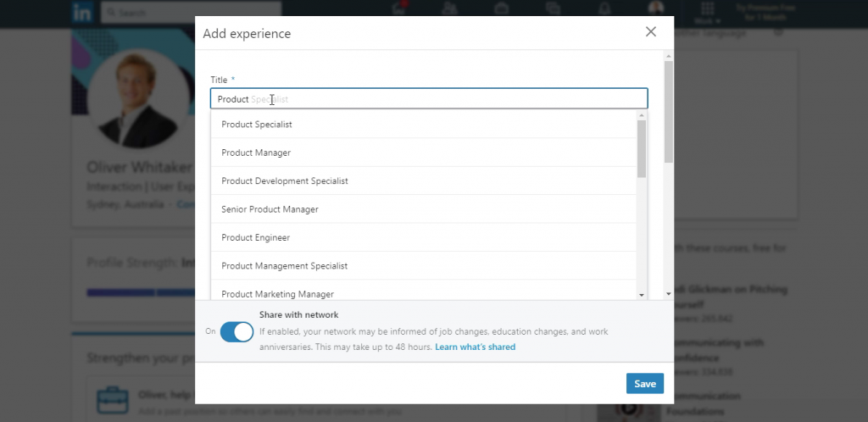Open the Notifications bell icon
Image resolution: width=868 pixels, height=422 pixels.
point(604,8)
